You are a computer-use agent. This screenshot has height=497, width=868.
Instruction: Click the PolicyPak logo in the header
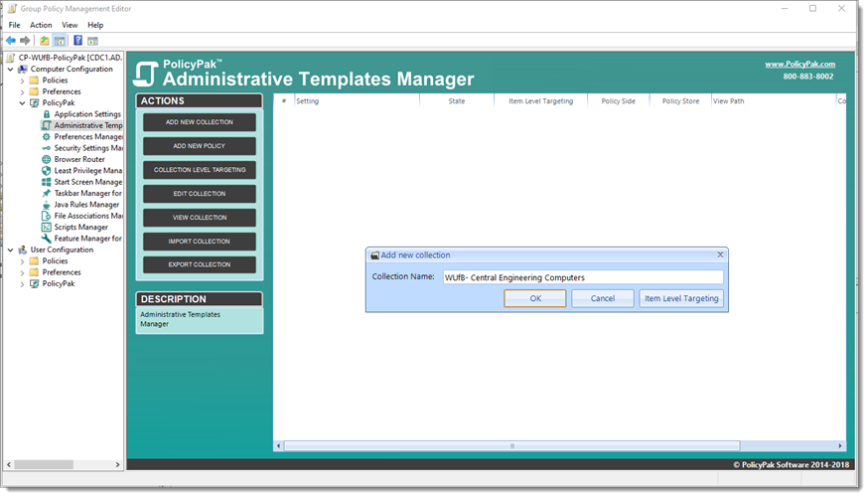click(146, 75)
